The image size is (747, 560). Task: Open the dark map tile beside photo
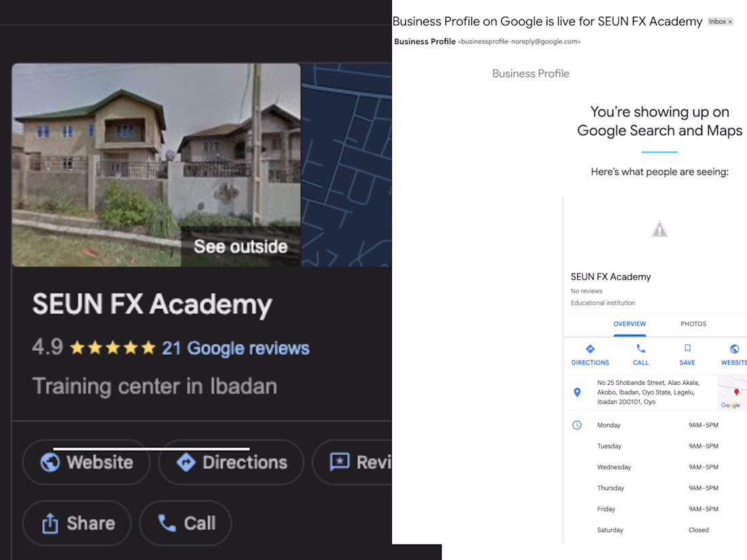[x=346, y=165]
